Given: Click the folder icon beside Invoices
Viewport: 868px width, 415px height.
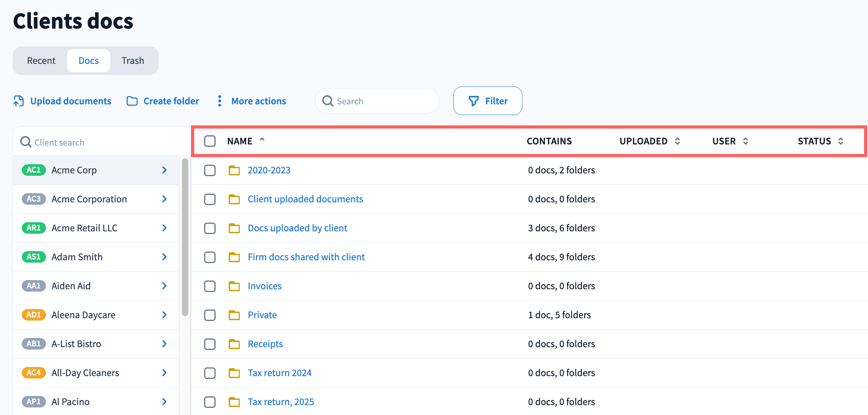Looking at the screenshot, I should pos(234,286).
